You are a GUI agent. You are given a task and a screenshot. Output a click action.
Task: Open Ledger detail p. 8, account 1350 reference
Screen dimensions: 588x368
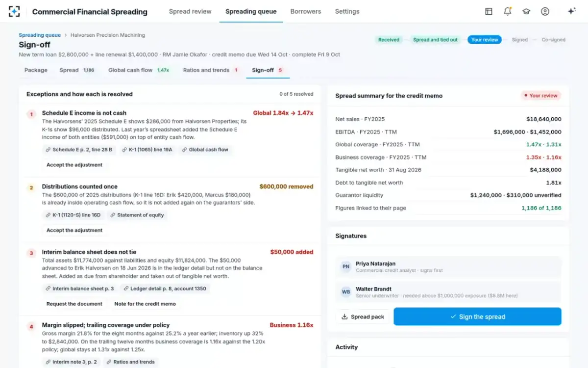[165, 289]
